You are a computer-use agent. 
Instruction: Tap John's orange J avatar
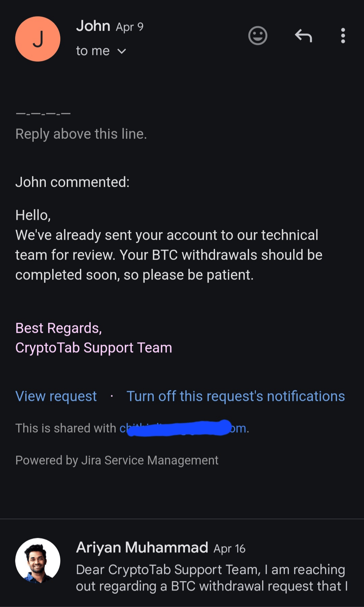tap(38, 39)
